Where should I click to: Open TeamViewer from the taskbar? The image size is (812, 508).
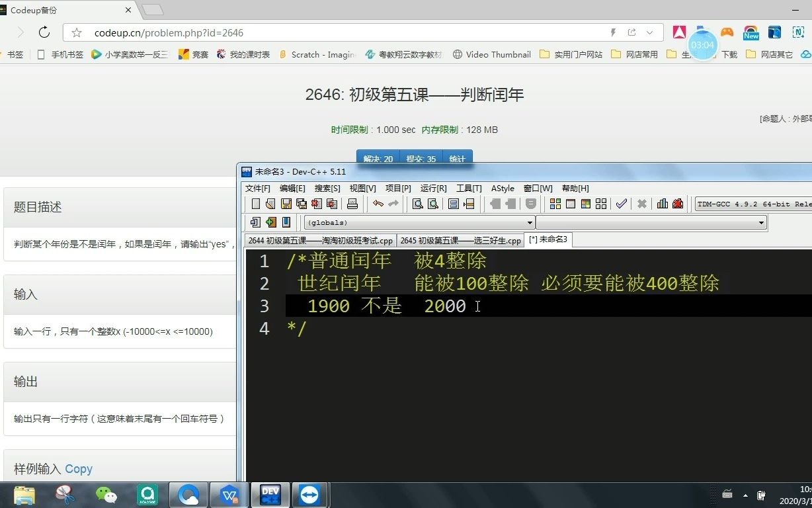[310, 494]
